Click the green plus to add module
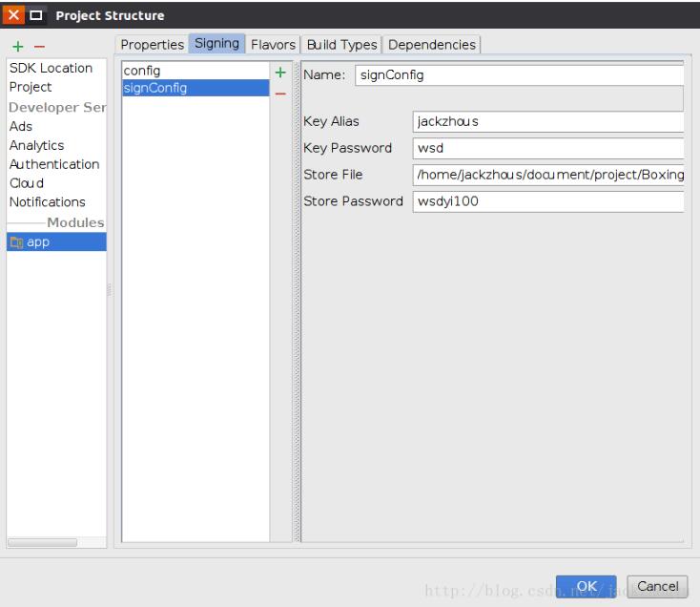 coord(16,47)
